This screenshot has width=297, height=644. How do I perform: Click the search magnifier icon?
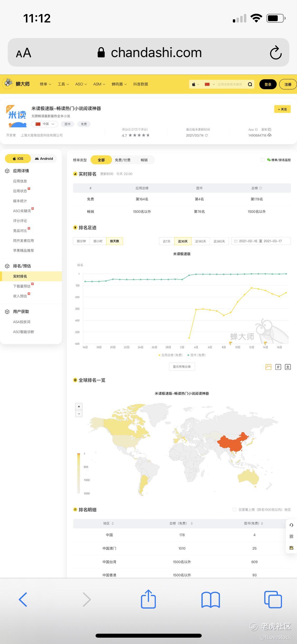click(x=250, y=84)
